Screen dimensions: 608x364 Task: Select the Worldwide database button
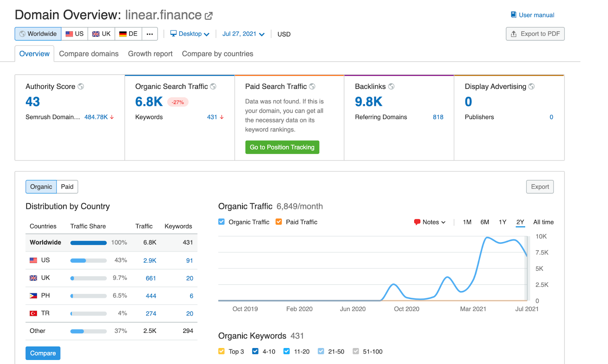click(x=38, y=34)
